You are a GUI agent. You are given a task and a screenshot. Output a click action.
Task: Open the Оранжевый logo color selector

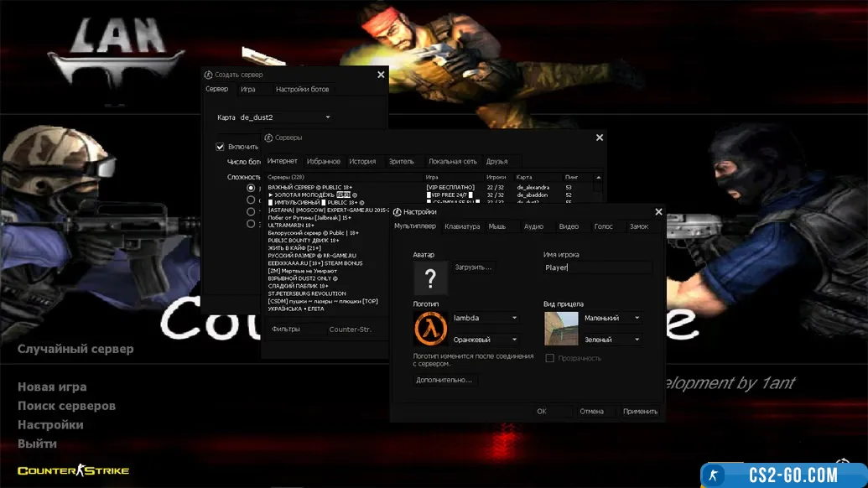(486, 340)
